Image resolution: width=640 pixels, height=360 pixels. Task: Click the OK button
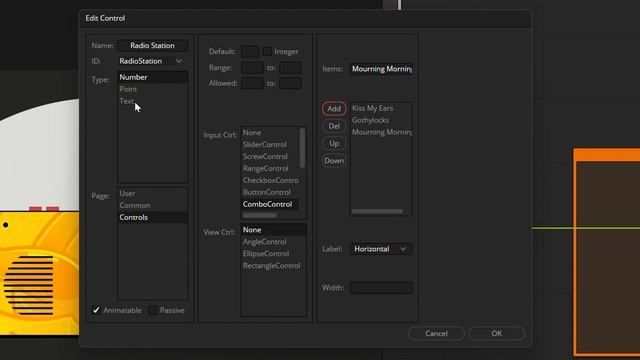496,333
